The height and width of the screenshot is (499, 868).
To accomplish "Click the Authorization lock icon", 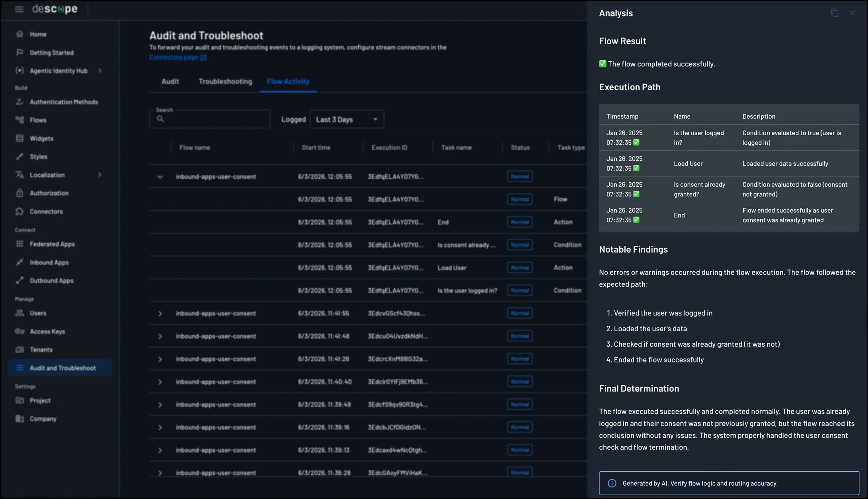I will click(x=20, y=193).
